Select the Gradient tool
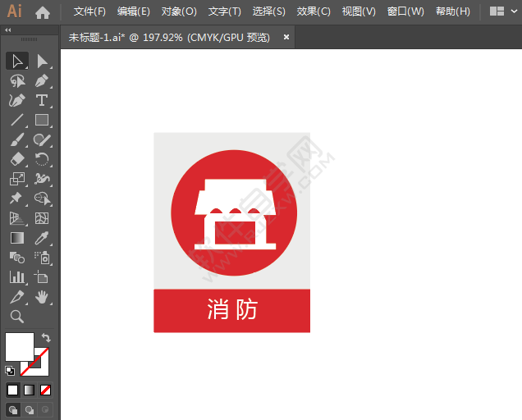The width and height of the screenshot is (522, 420). 17,238
